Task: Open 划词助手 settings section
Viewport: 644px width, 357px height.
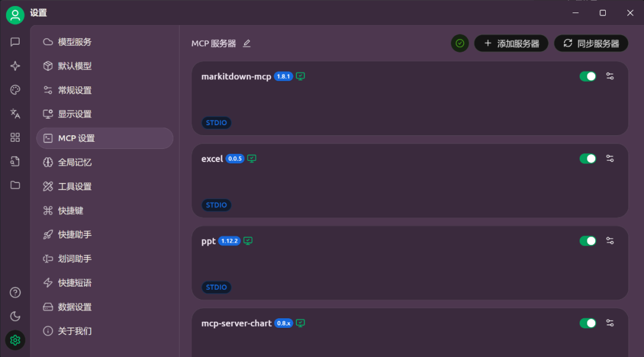Action: (105, 259)
